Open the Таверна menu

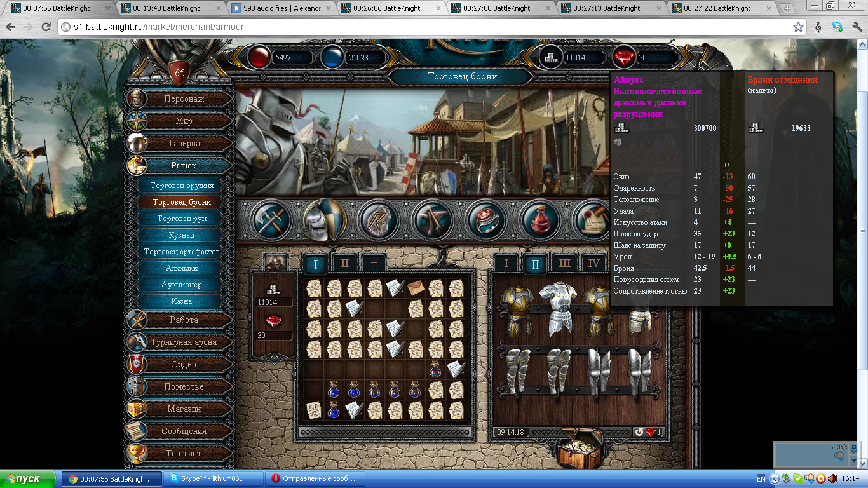pyautogui.click(x=184, y=143)
